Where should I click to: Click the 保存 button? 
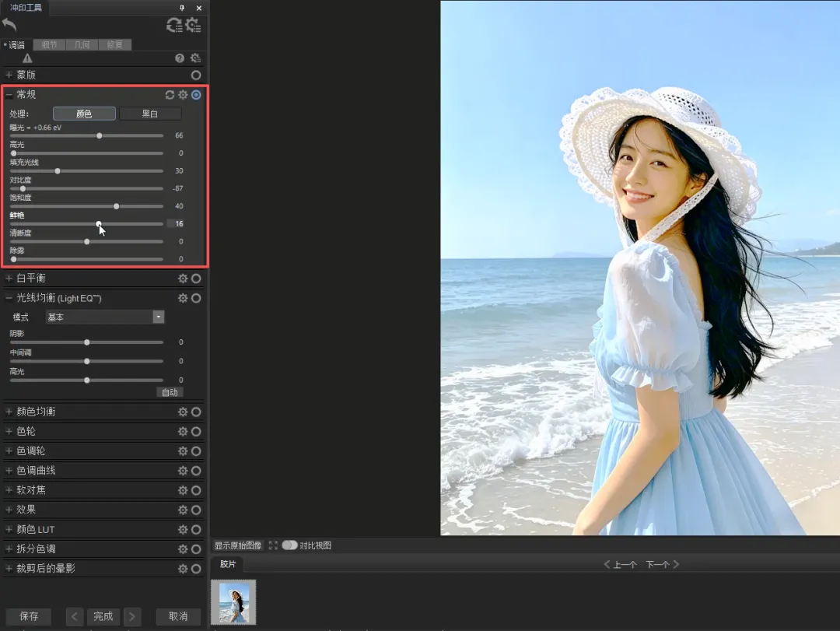click(29, 616)
